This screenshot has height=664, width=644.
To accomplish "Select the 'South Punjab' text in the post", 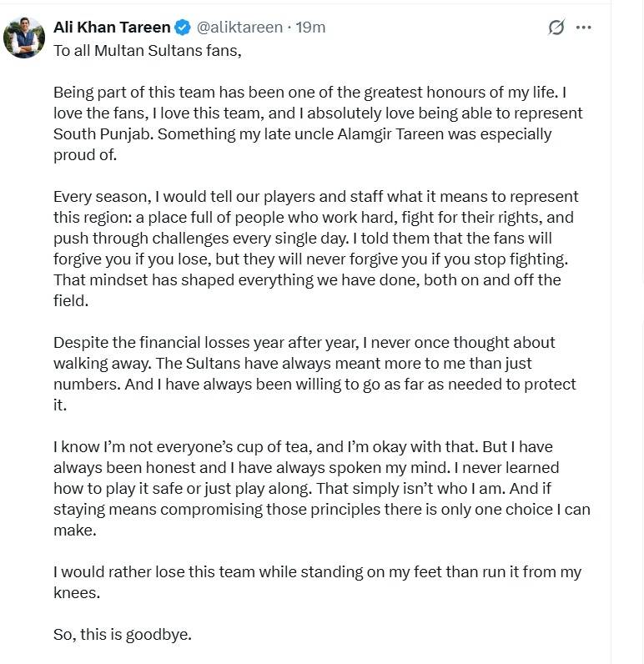I will (x=103, y=133).
